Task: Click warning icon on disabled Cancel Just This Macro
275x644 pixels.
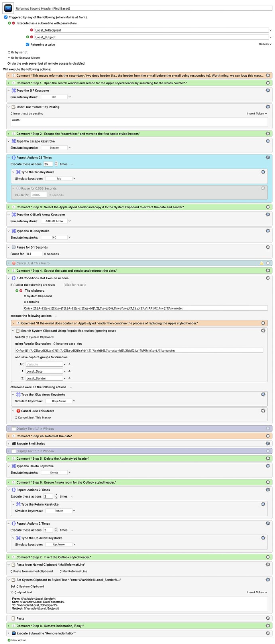Action: (262, 263)
